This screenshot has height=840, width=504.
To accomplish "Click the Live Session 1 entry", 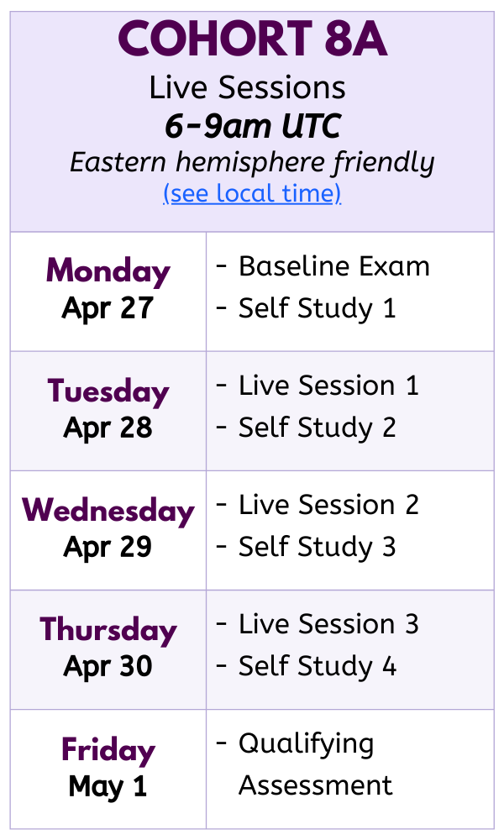I will click(328, 386).
